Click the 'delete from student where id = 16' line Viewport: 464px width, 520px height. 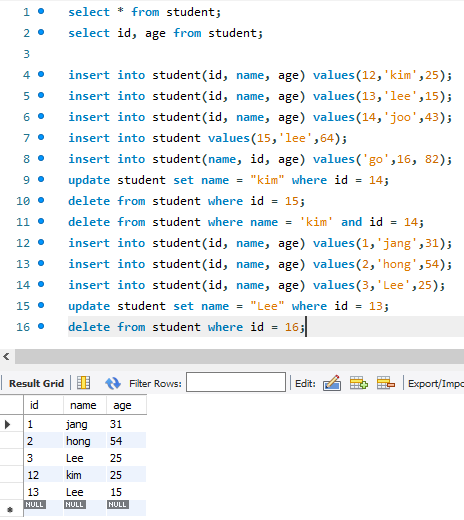(186, 327)
